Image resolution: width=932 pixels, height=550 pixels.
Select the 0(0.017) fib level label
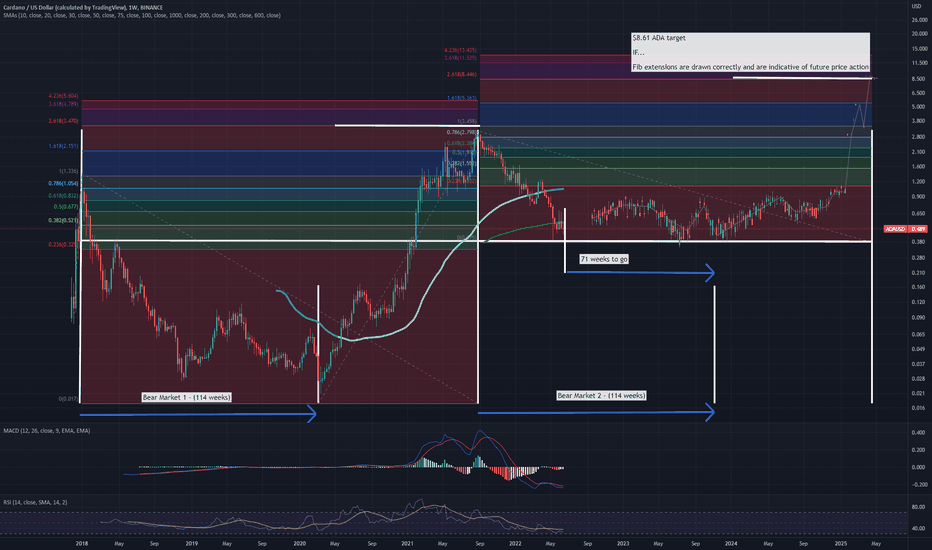coord(68,399)
